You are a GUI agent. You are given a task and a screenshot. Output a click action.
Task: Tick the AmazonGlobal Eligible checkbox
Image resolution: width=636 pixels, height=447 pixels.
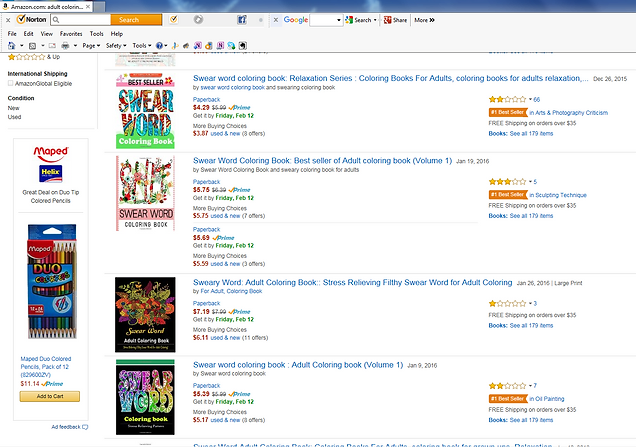click(11, 83)
